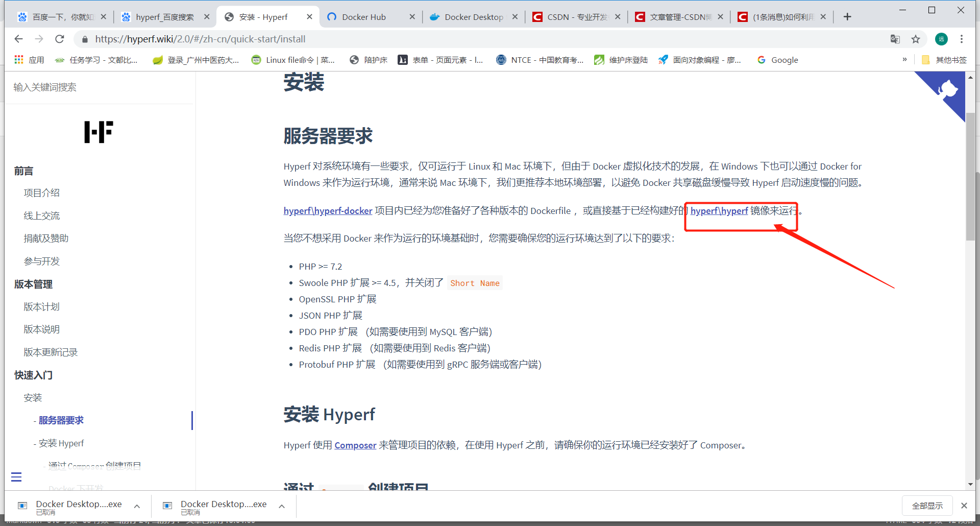
Task: Open the Chrome profile avatar
Action: (x=941, y=39)
